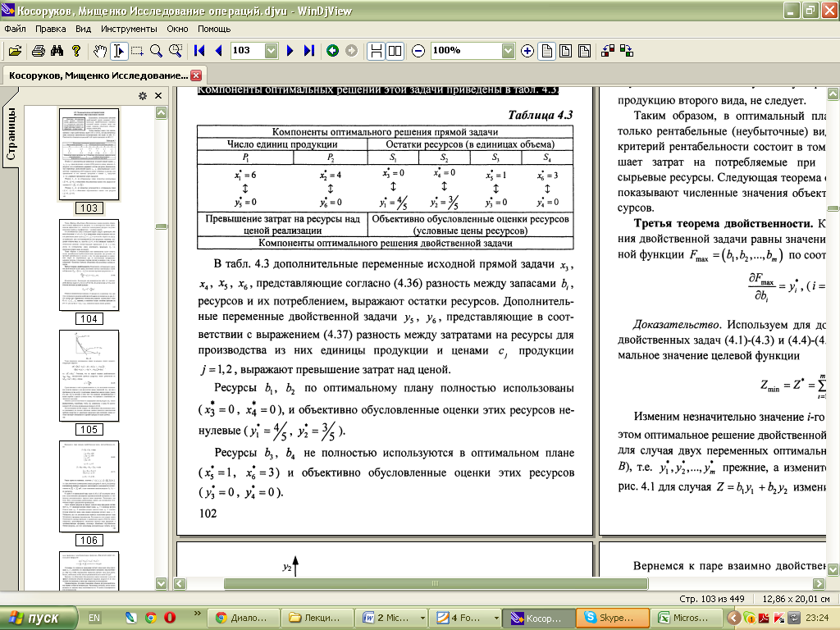Click horizontal scrollbar right arrow

click(819, 583)
